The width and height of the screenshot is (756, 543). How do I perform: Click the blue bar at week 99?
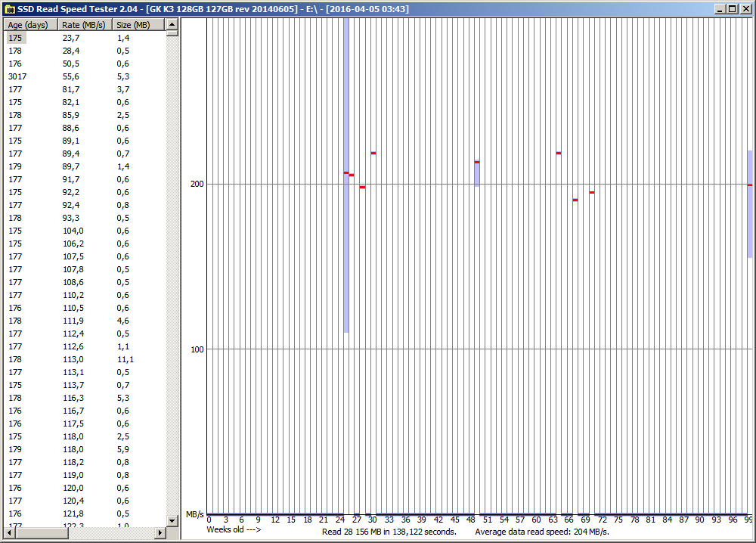pyautogui.click(x=750, y=204)
